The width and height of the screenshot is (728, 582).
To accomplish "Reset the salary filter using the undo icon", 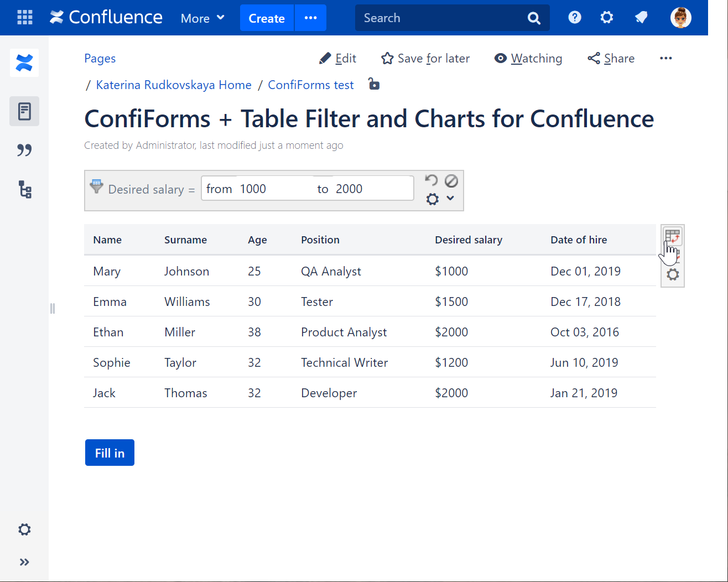I will [431, 180].
